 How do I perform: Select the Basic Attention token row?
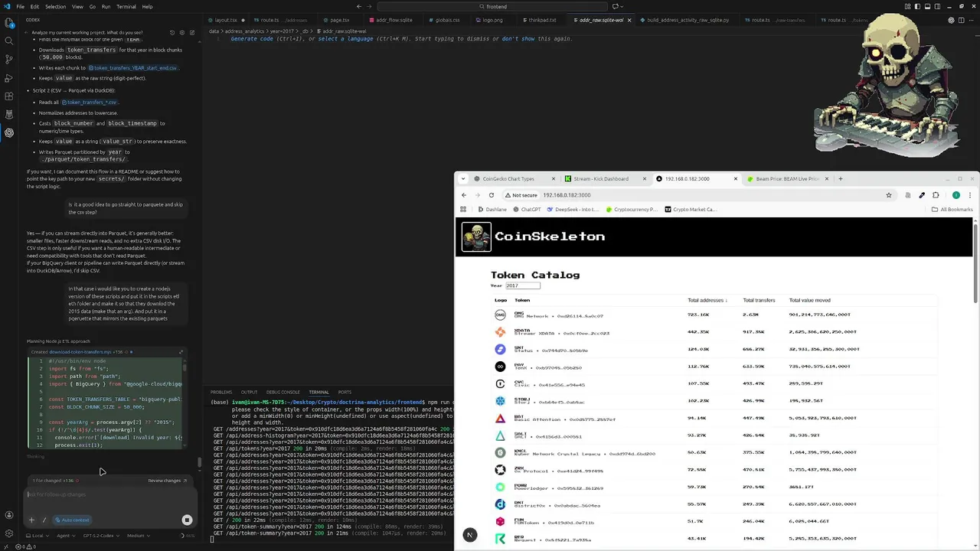coord(716,419)
